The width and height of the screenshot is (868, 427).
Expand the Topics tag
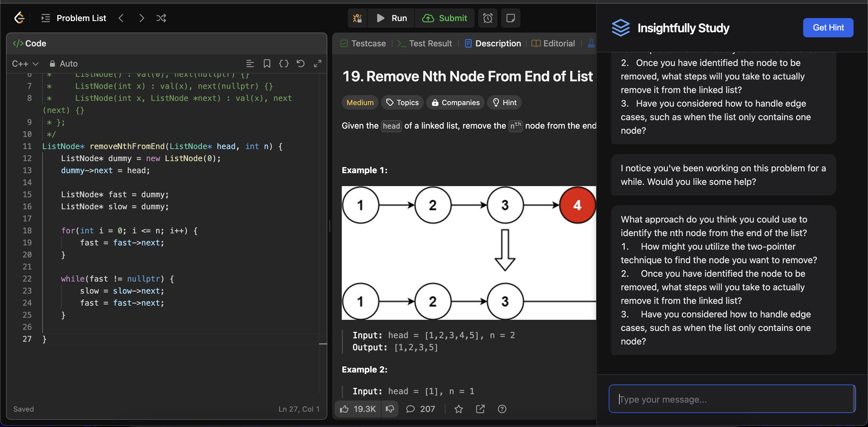pyautogui.click(x=402, y=102)
